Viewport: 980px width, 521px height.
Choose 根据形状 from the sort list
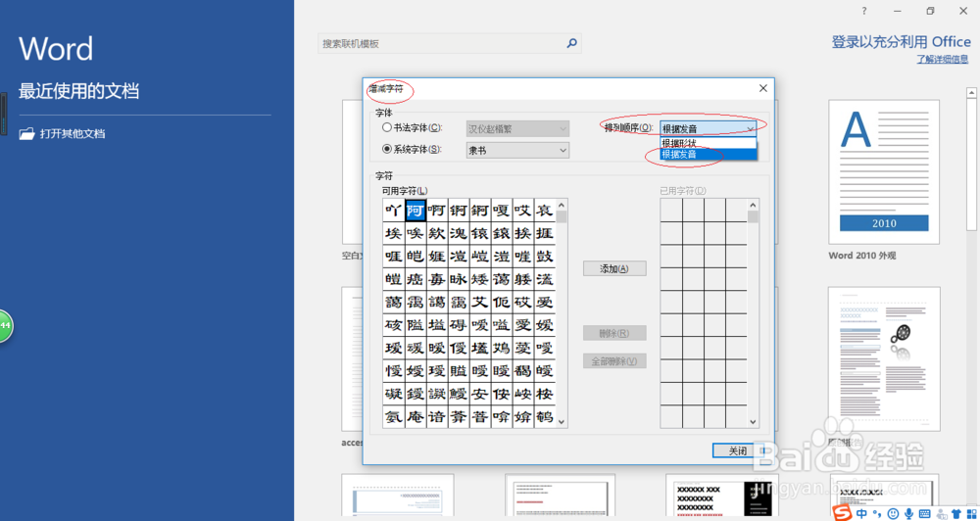pyautogui.click(x=709, y=143)
